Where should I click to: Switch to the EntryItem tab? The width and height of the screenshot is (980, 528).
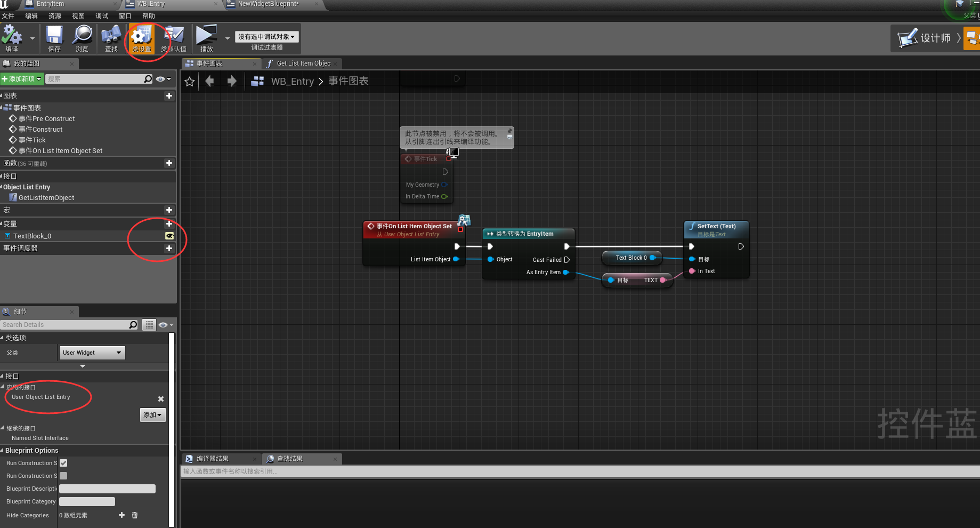[x=51, y=4]
